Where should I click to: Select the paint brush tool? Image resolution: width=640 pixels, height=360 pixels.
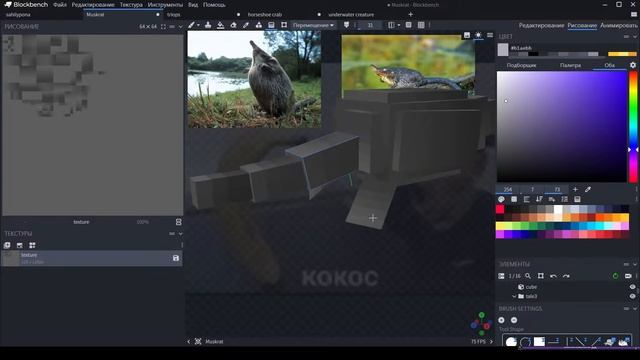click(191, 25)
